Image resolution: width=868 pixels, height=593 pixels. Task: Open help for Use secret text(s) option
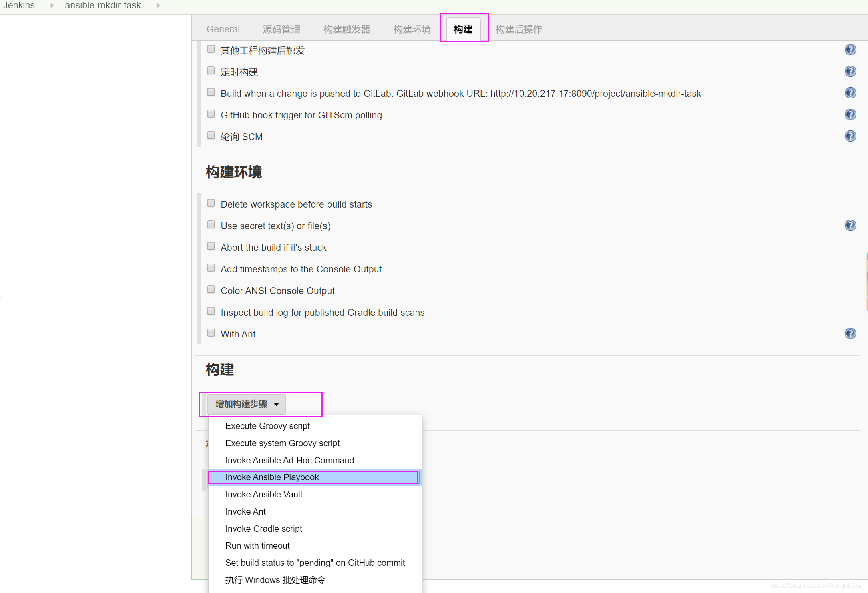(x=850, y=225)
